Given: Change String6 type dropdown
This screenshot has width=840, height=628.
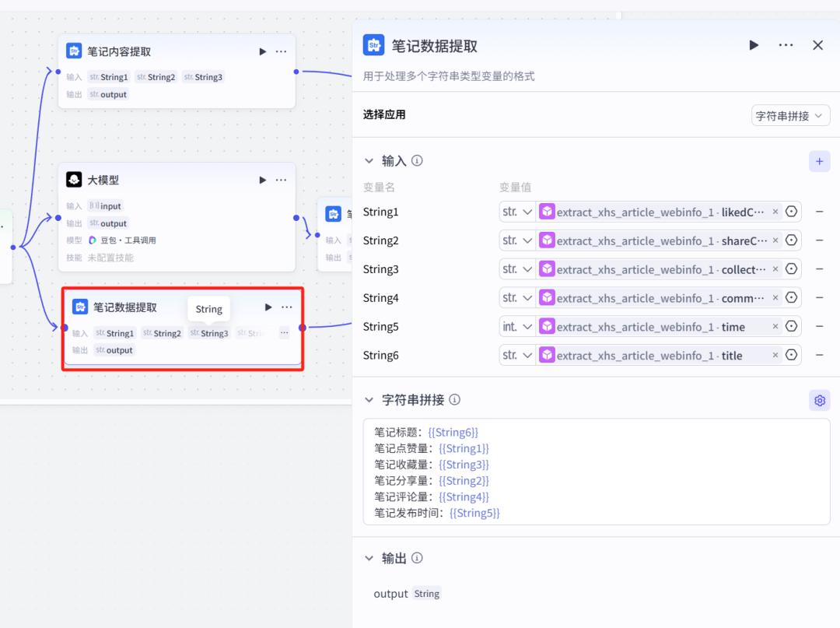Looking at the screenshot, I should 517,356.
